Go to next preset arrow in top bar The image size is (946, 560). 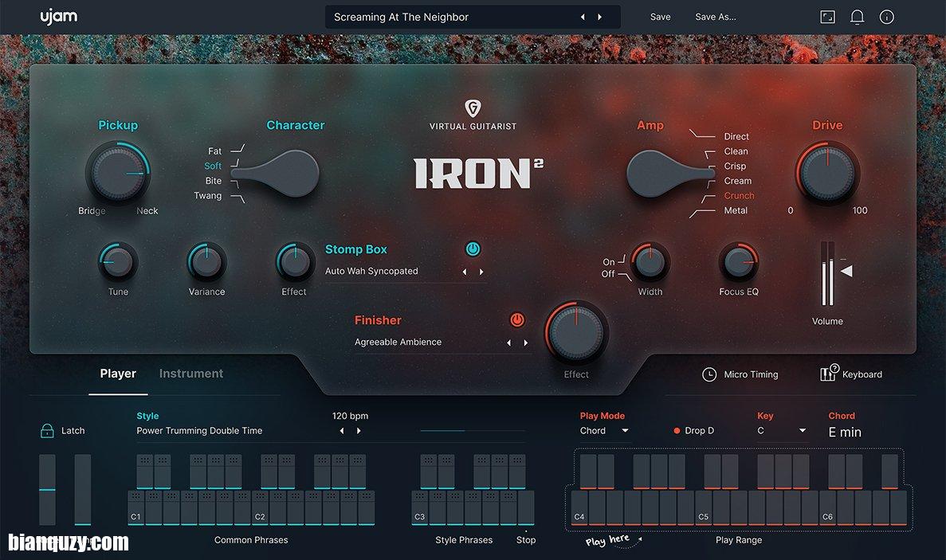click(599, 17)
